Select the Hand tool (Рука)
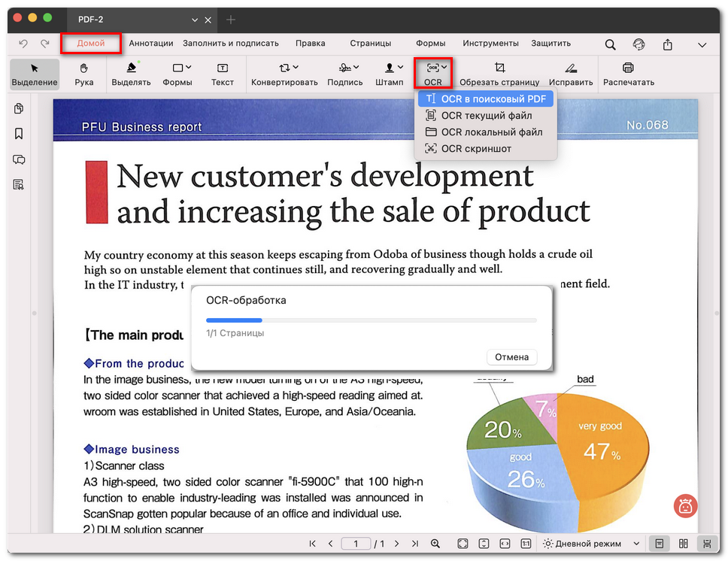Screen dimensions: 728x561 (83, 74)
